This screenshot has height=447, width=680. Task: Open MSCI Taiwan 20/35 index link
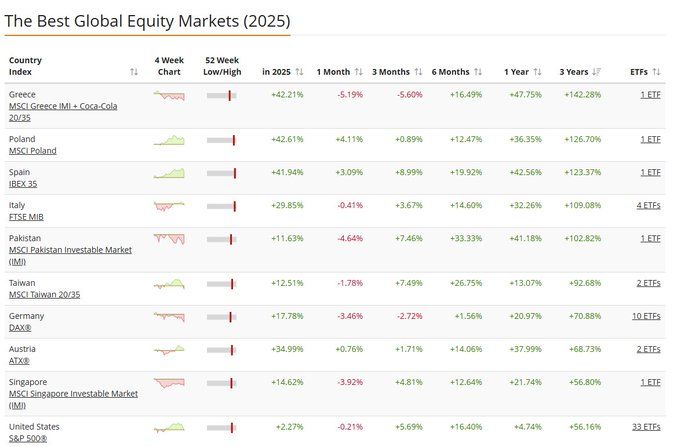[43, 294]
